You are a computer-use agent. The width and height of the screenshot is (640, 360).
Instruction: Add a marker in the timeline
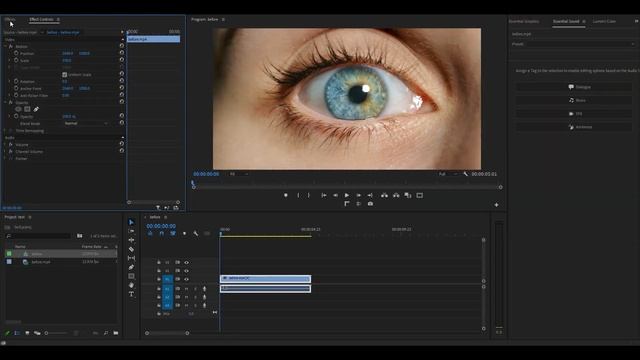point(184,233)
